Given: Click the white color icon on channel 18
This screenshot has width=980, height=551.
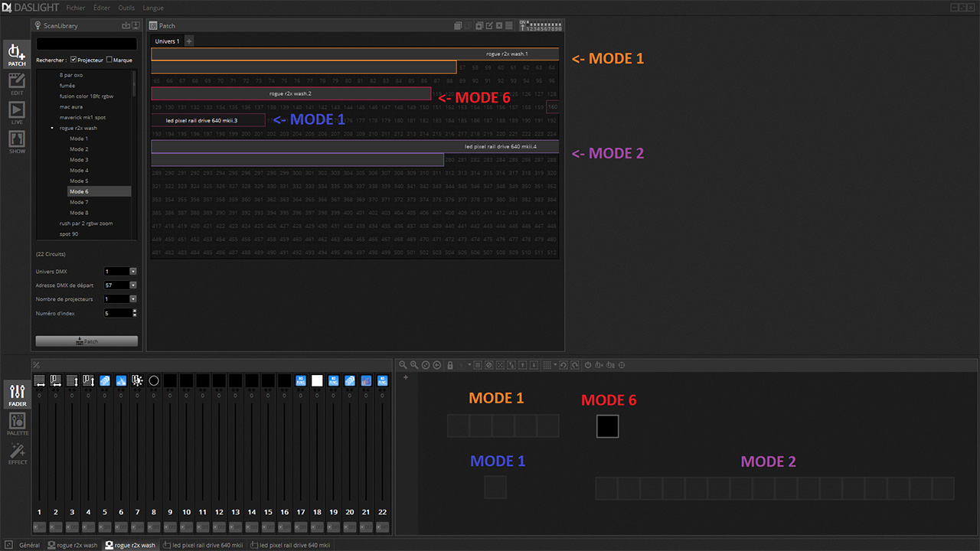Looking at the screenshot, I should click(x=317, y=380).
